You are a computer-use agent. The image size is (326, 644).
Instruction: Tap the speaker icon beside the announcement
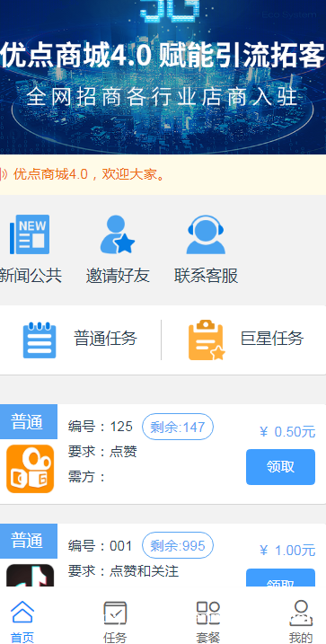click(x=4, y=174)
